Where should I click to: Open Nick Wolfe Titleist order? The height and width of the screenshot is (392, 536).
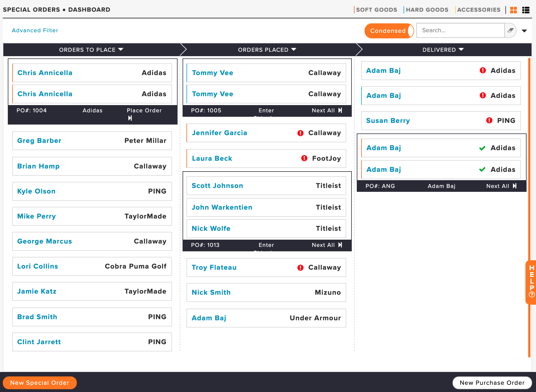coord(266,229)
